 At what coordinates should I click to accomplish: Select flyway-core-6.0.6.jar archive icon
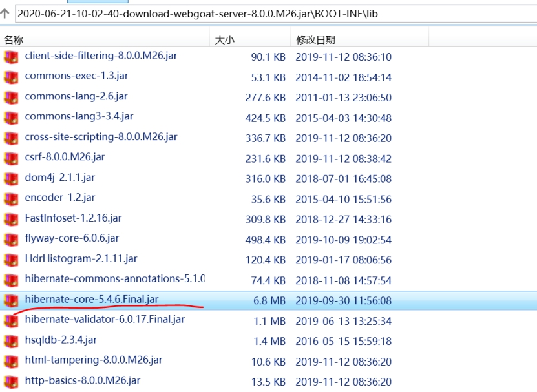click(x=11, y=240)
